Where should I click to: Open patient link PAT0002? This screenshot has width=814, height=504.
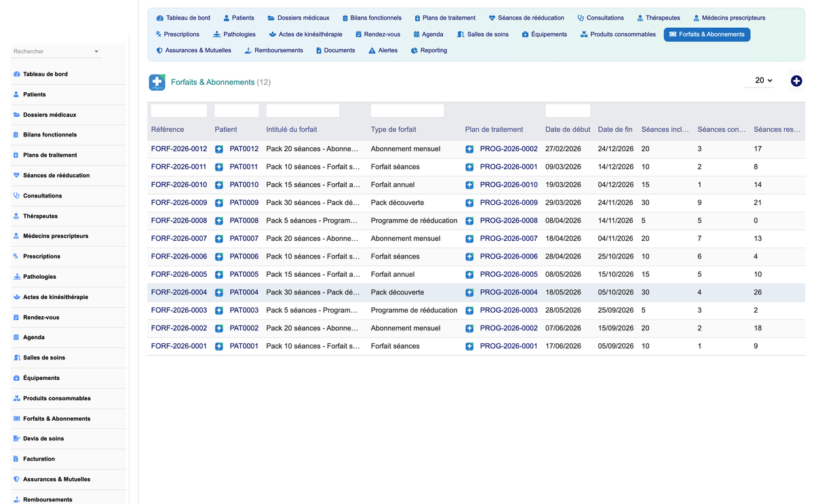(x=244, y=328)
